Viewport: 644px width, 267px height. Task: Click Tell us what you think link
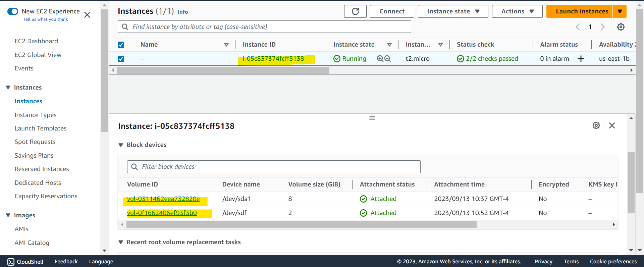point(46,19)
